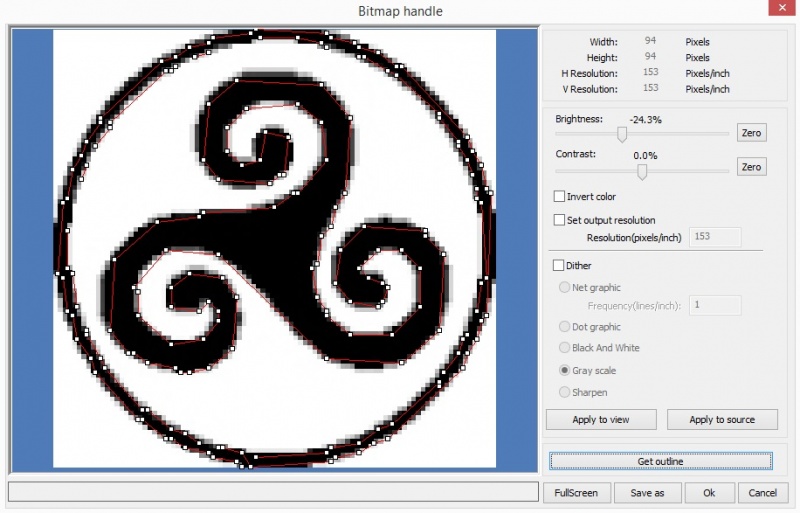This screenshot has height=513, width=800.
Task: Open FullScreen preview
Action: click(x=576, y=493)
